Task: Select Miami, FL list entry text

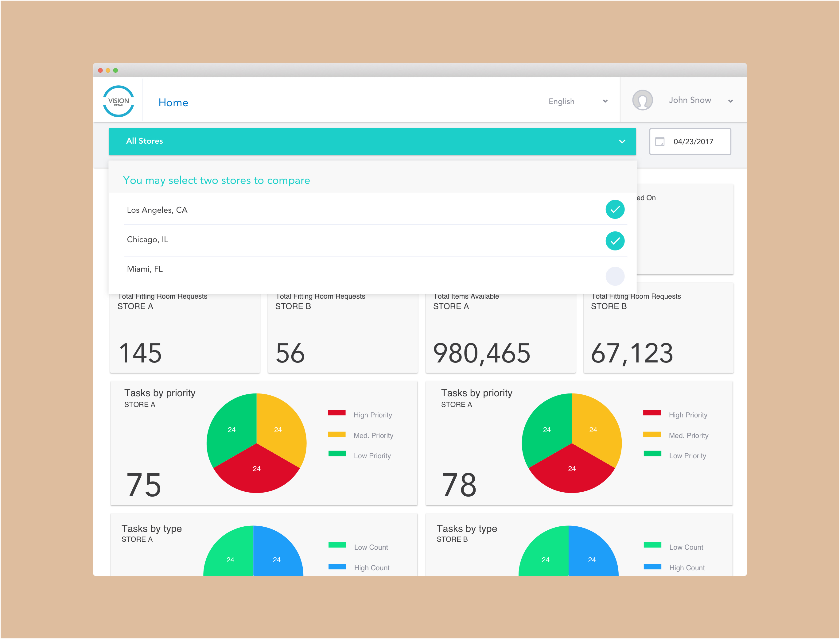Action: pyautogui.click(x=145, y=269)
